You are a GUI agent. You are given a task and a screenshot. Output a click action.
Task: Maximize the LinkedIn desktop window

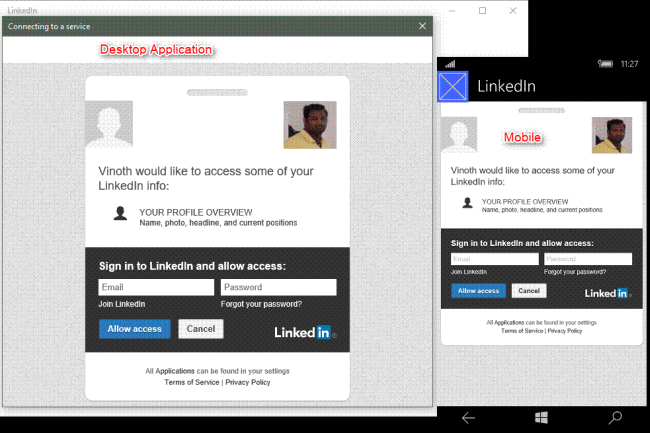483,11
